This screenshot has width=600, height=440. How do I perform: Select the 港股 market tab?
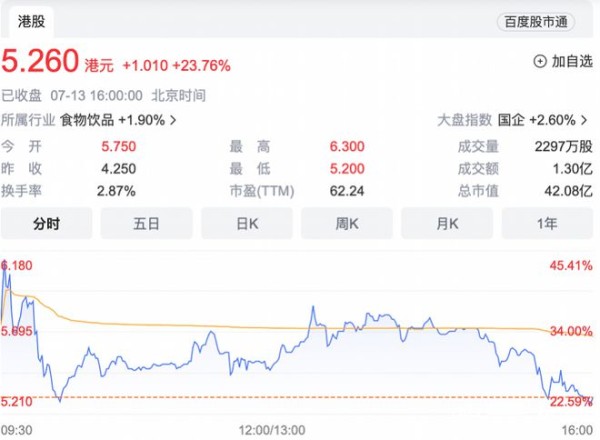pyautogui.click(x=30, y=21)
